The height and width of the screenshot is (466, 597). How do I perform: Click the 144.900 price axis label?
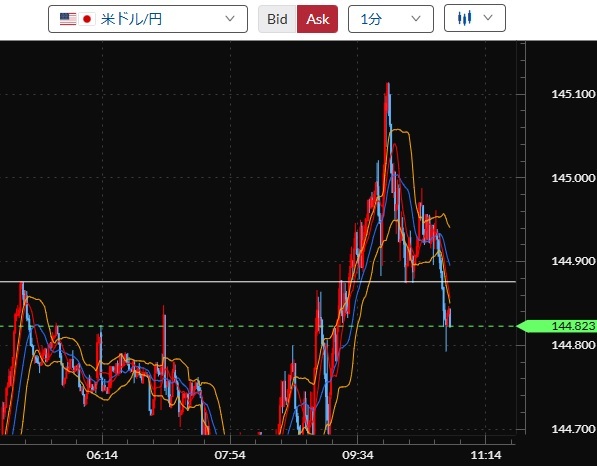tap(573, 261)
